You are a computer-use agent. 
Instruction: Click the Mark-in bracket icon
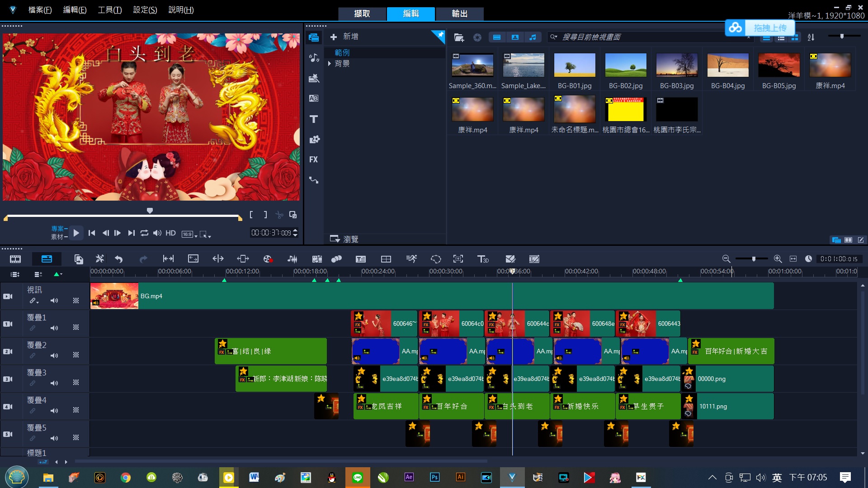point(251,215)
